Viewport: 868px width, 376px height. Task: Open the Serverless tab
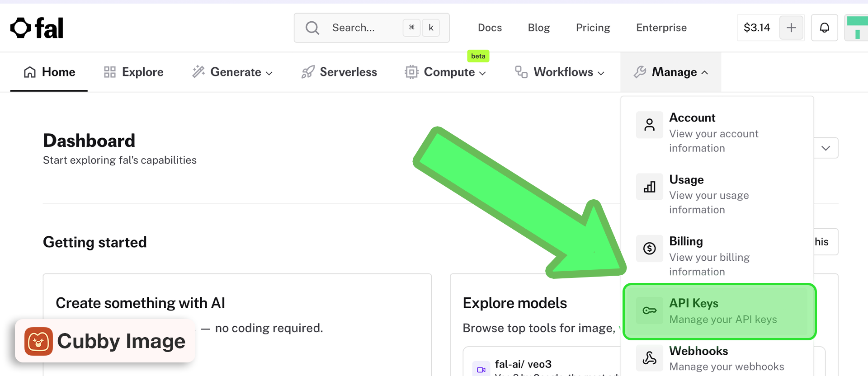point(339,72)
